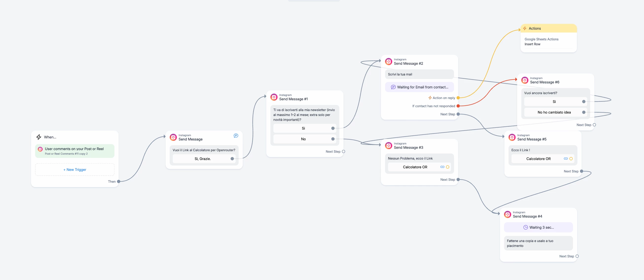The width and height of the screenshot is (644, 280).
Task: Click the link icon on Send Message #3 Calculatore OR
Action: pos(442,167)
